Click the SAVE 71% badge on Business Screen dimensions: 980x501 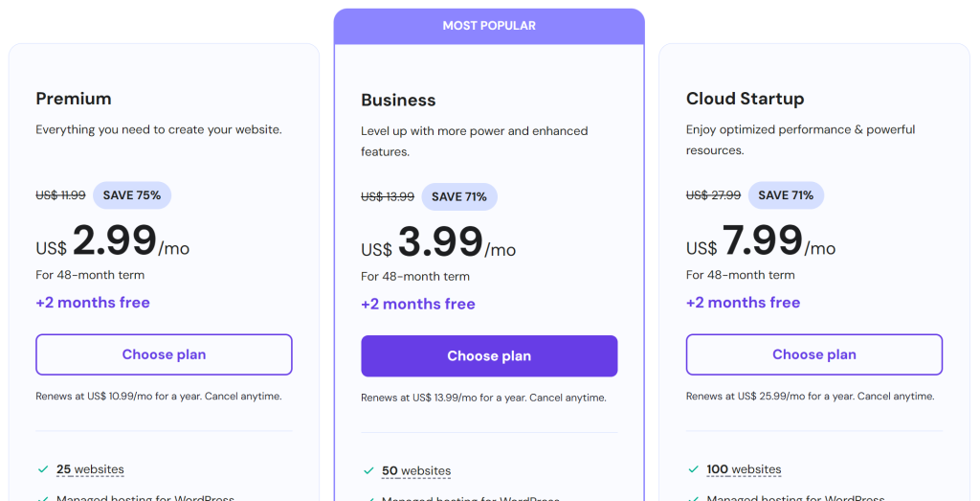(459, 196)
